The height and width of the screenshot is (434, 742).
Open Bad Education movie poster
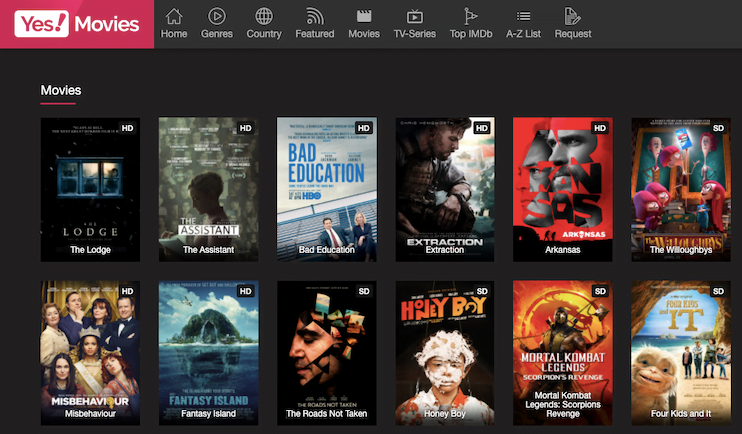coord(327,189)
